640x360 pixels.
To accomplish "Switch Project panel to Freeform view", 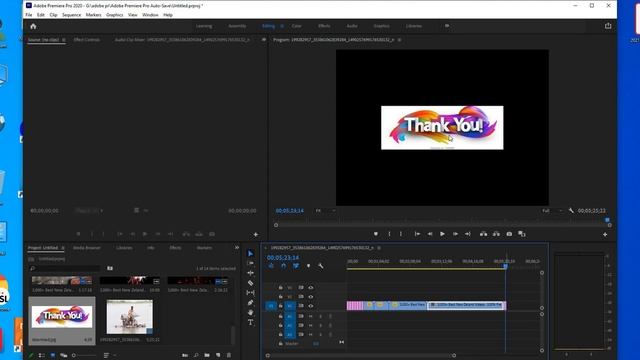I will (63, 356).
